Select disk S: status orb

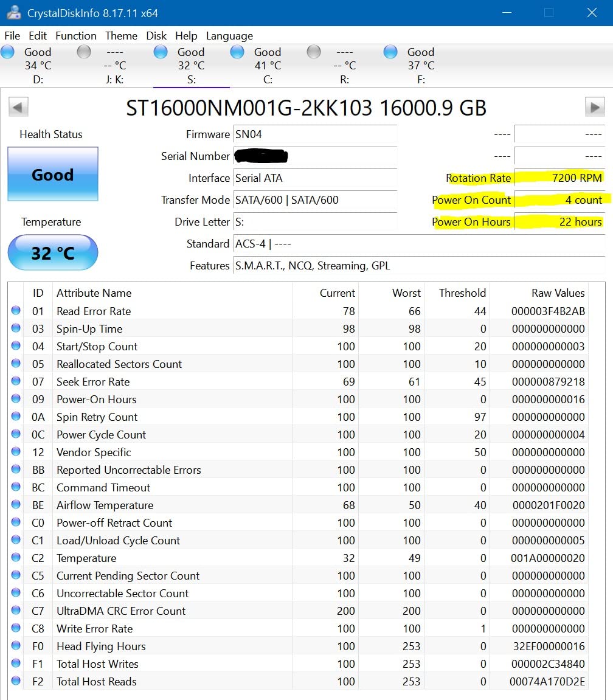161,52
